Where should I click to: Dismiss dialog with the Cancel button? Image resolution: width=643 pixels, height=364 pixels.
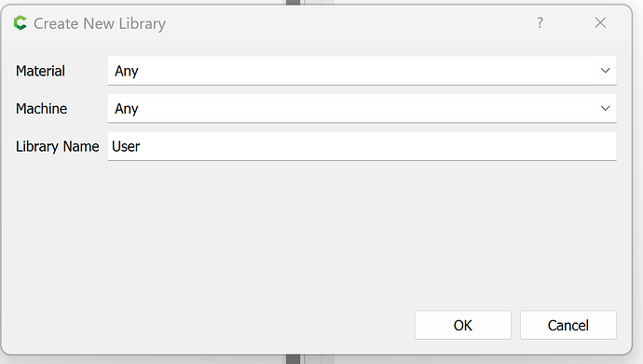click(x=568, y=325)
